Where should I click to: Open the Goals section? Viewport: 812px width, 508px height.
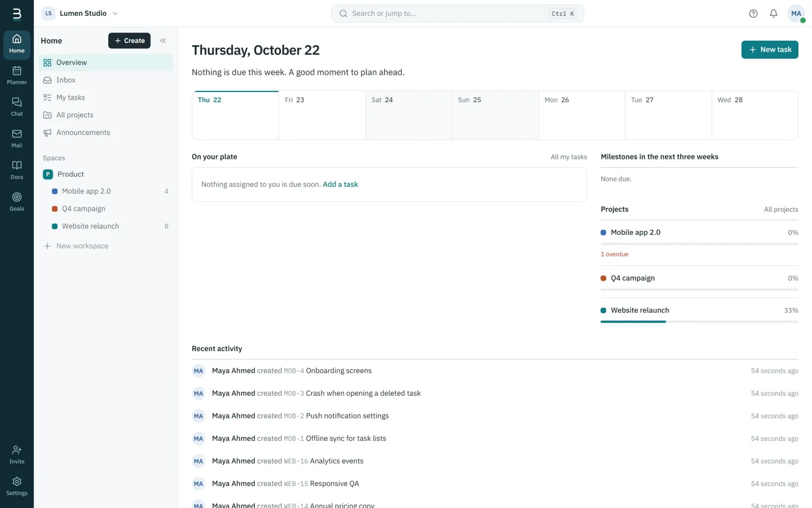(x=17, y=202)
